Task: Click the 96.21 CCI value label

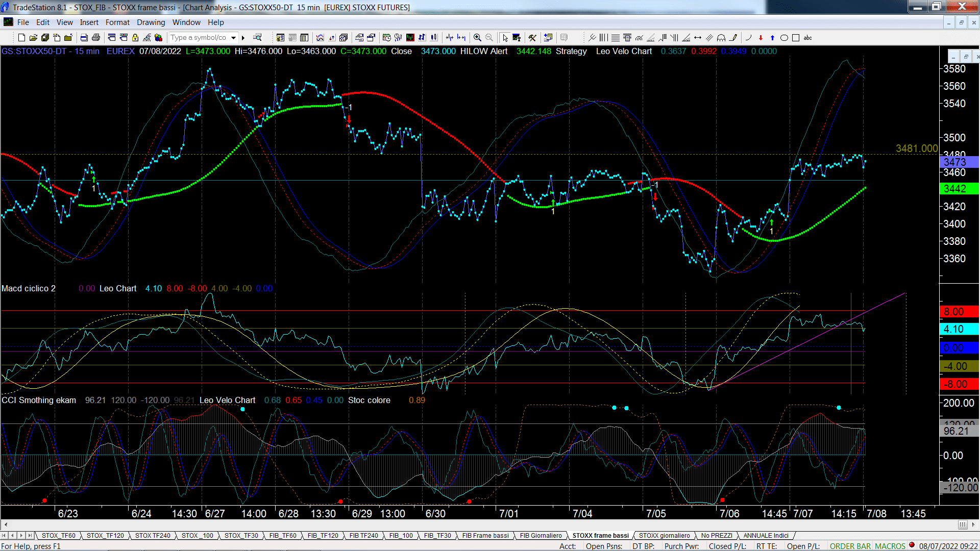Action: pyautogui.click(x=959, y=431)
